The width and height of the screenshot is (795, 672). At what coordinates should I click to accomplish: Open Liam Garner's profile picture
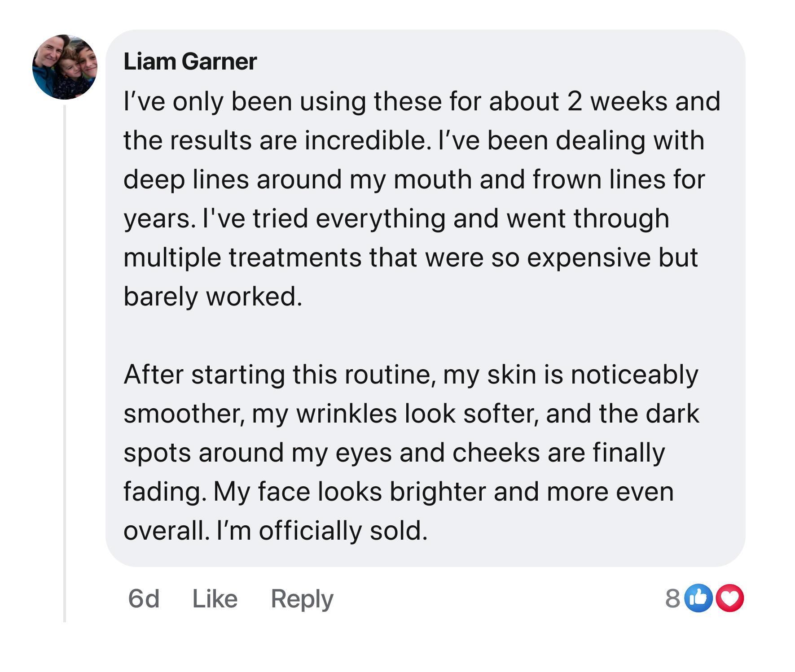65,67
